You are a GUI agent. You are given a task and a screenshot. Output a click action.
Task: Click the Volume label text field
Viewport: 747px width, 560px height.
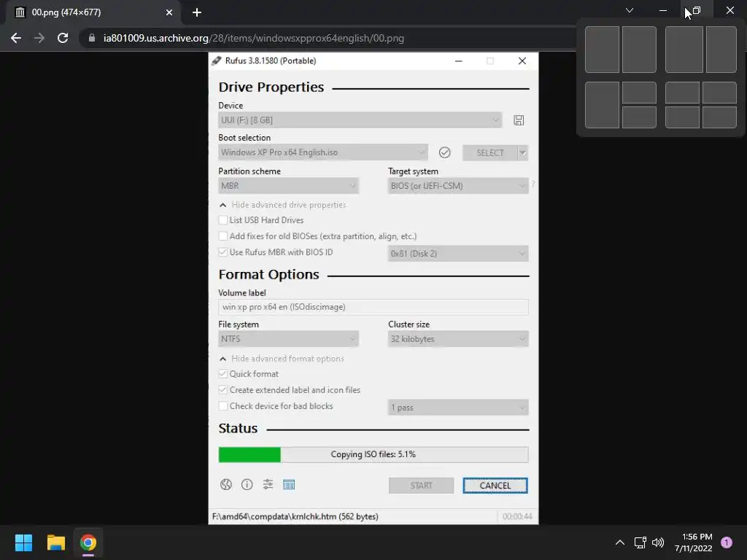[x=373, y=307]
